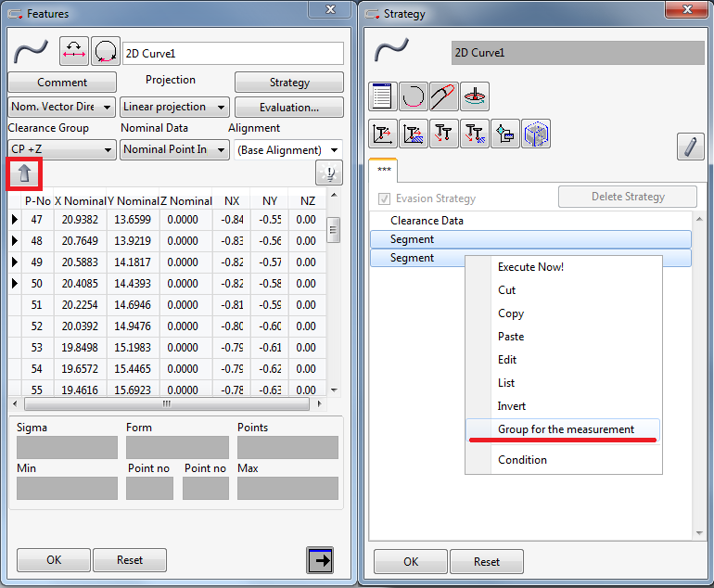Screen dimensions: 714x588
Task: Click the up arrow button highlighted in red
Action: tap(24, 173)
